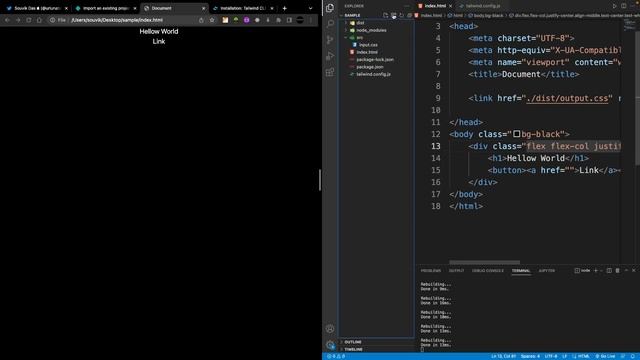Click New File icon in SAMPLE header
Image resolution: width=640 pixels, height=360 pixels.
click(385, 15)
